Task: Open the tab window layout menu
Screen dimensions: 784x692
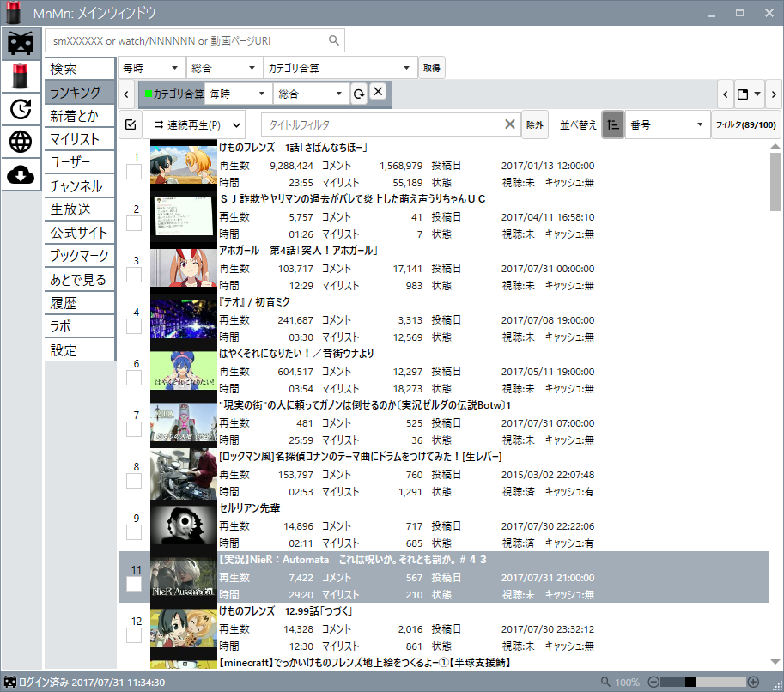Action: [749, 94]
